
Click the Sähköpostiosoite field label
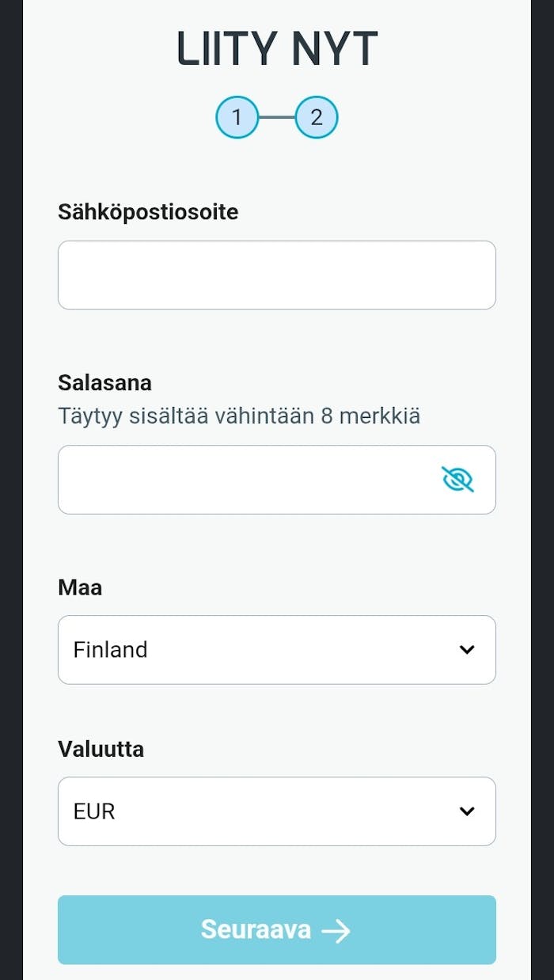[x=148, y=212]
